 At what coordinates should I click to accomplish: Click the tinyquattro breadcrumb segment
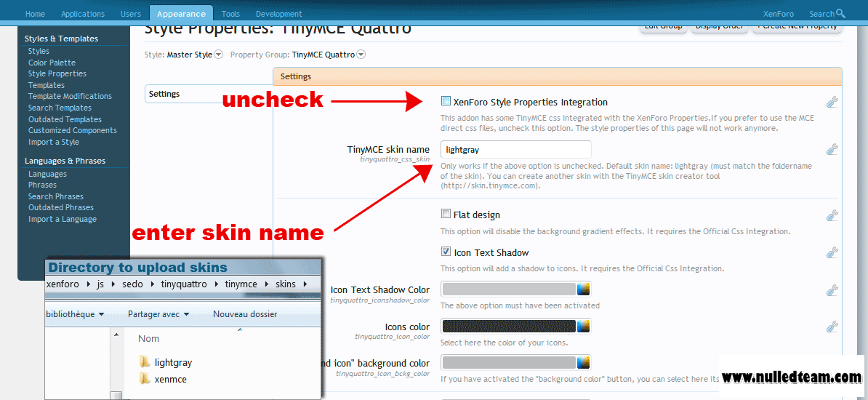[x=183, y=284]
